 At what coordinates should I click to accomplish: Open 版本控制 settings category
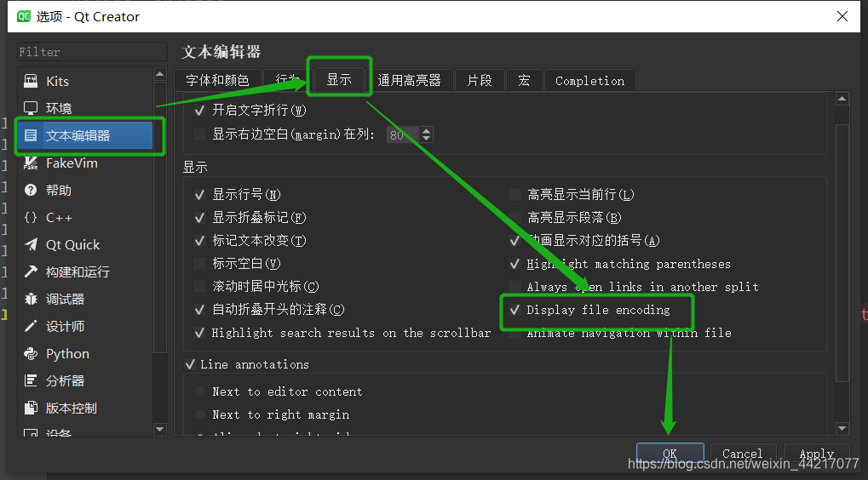coord(84,409)
